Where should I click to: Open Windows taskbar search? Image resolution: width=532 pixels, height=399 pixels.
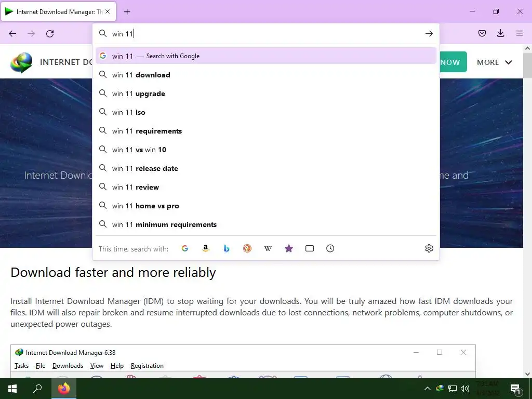(x=37, y=389)
